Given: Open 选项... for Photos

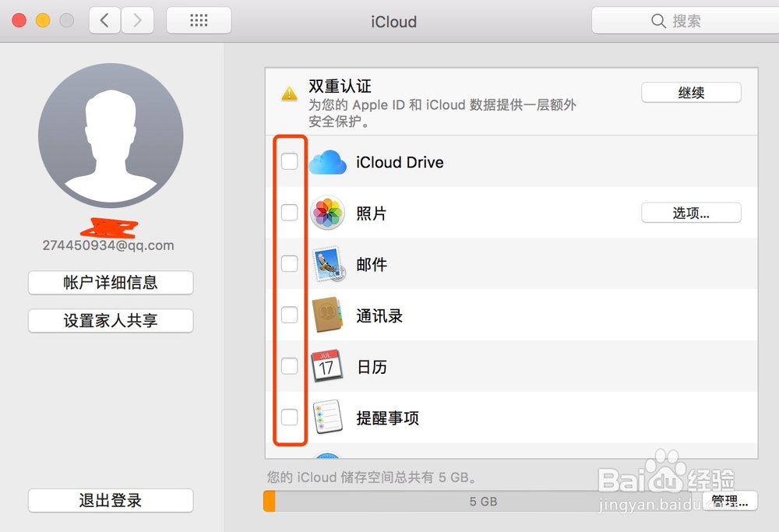Looking at the screenshot, I should 691,213.
